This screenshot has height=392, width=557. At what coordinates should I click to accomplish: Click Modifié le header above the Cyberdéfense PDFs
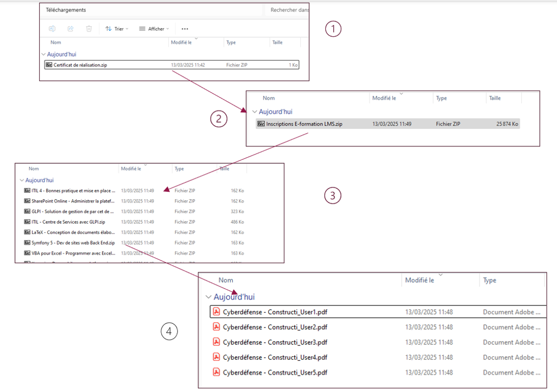[x=420, y=280]
